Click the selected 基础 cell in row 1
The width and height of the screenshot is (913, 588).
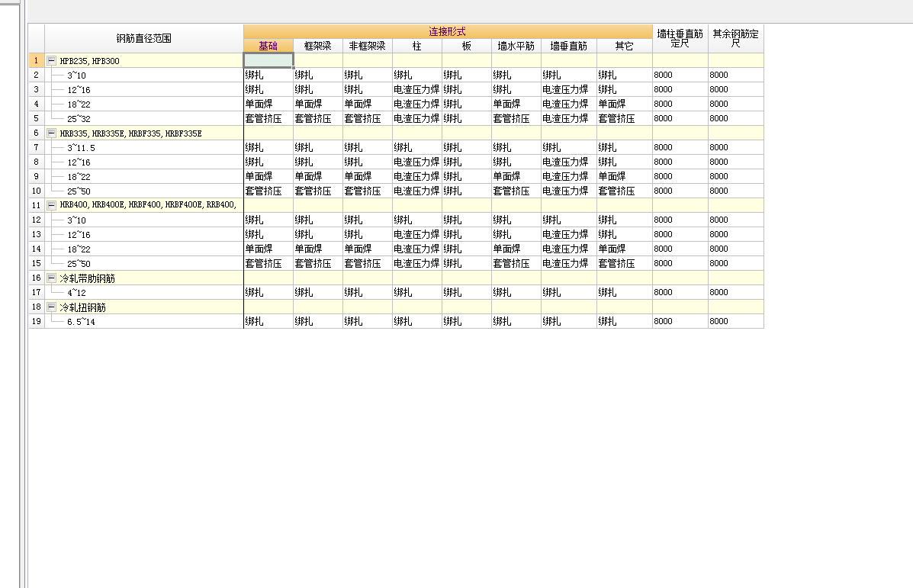[268, 60]
